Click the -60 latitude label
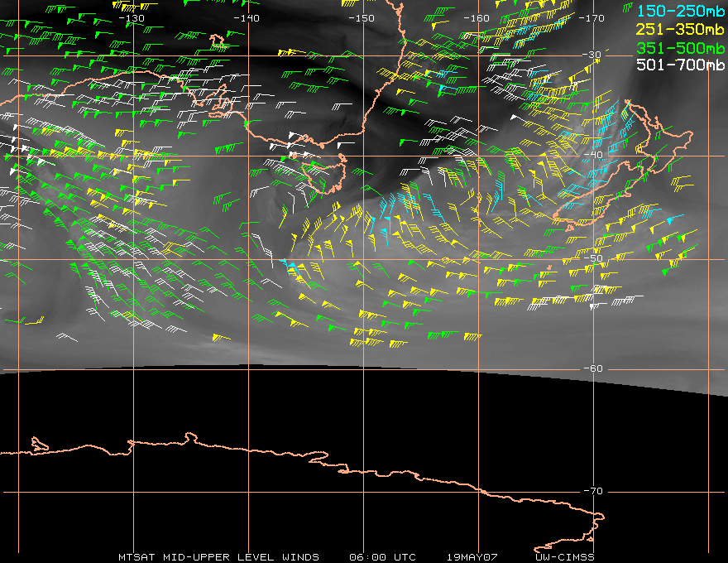Viewport: 728px width, 563px height. point(593,368)
